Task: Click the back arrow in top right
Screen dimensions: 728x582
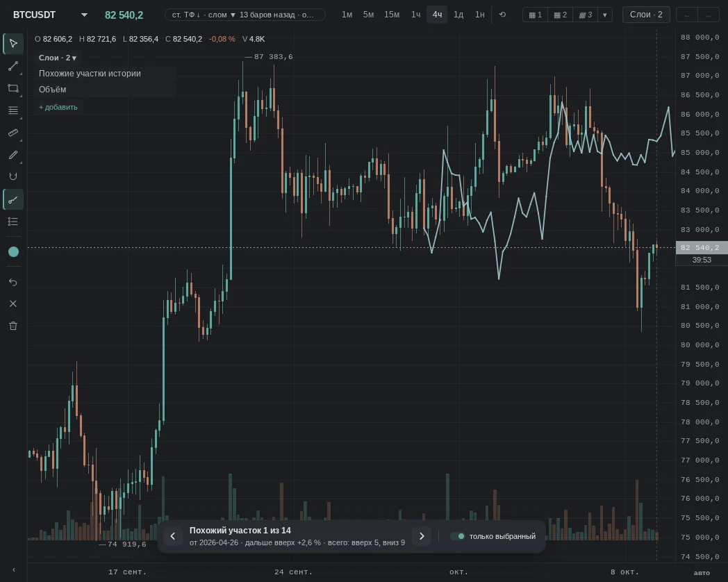Action: point(687,15)
